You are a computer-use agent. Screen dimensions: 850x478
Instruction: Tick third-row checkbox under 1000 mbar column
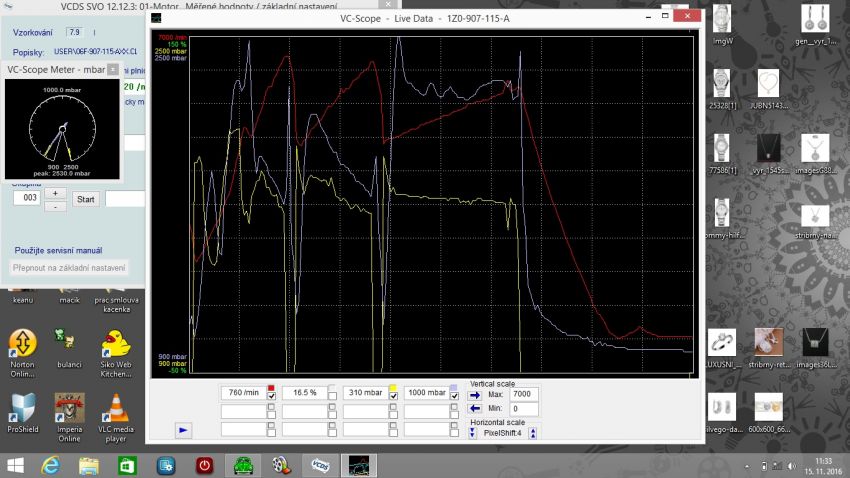(454, 432)
